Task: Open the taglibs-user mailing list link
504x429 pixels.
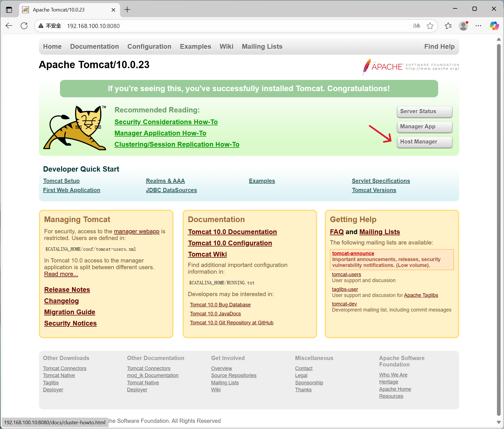Action: 345,289
